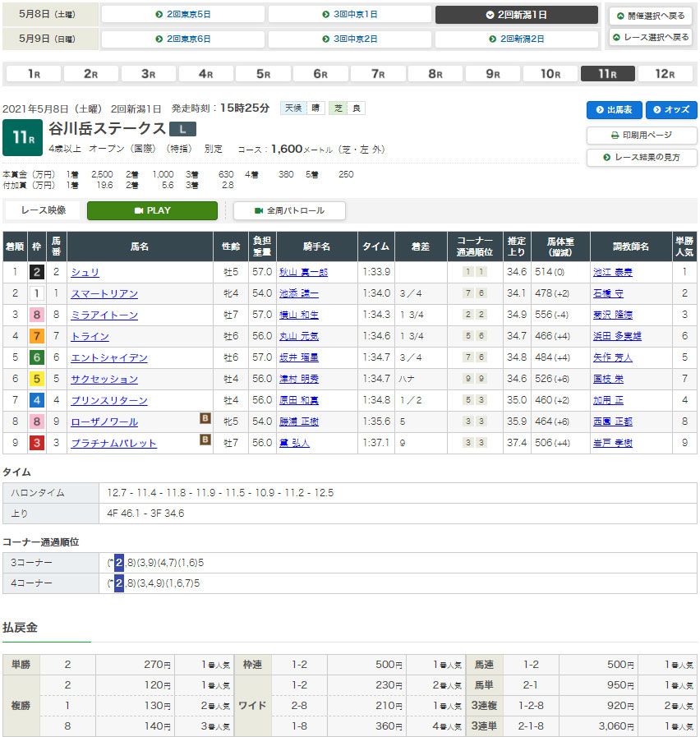Click the orange frame number 7 badge
The height and width of the screenshot is (737, 700).
click(x=37, y=336)
